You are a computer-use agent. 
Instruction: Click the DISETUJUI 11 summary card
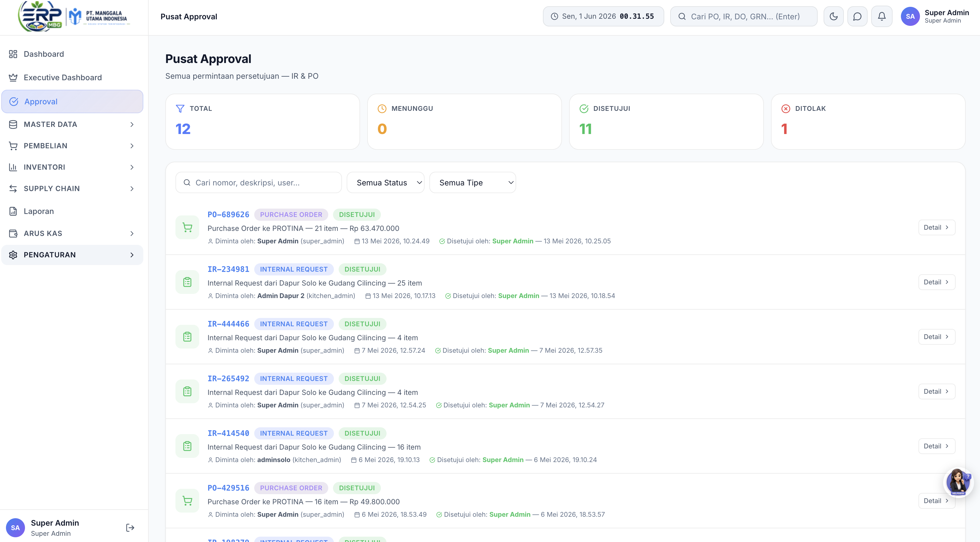click(x=666, y=122)
